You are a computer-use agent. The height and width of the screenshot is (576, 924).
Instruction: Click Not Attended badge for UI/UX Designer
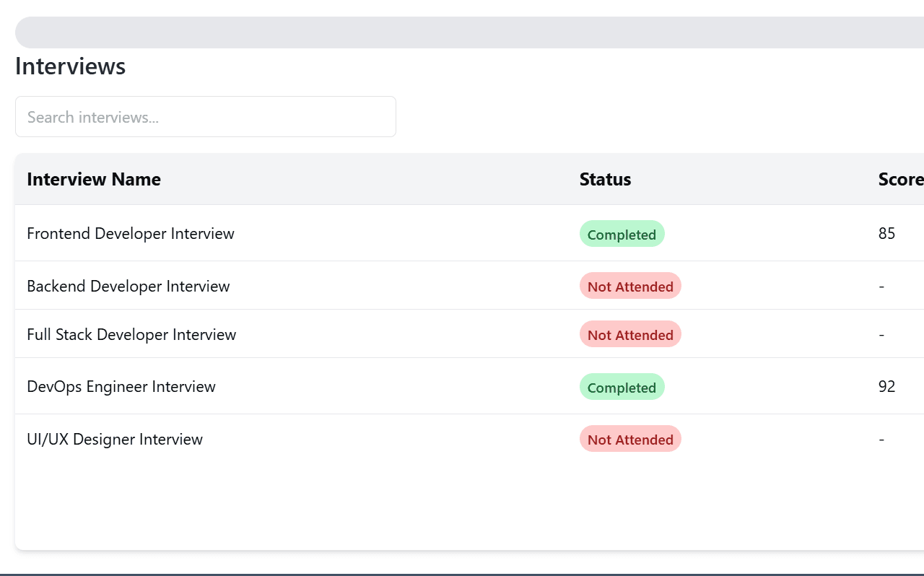pos(630,440)
